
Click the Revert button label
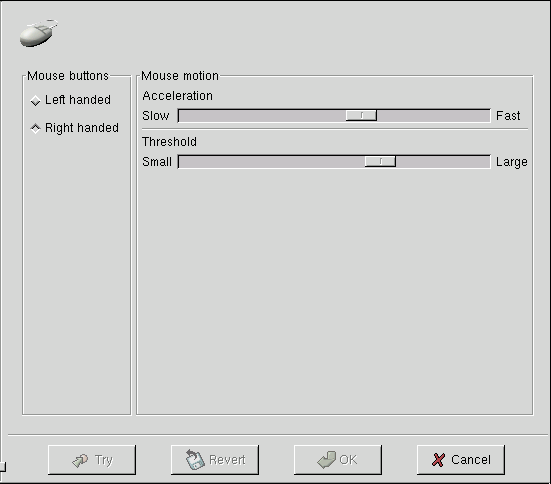pos(227,460)
